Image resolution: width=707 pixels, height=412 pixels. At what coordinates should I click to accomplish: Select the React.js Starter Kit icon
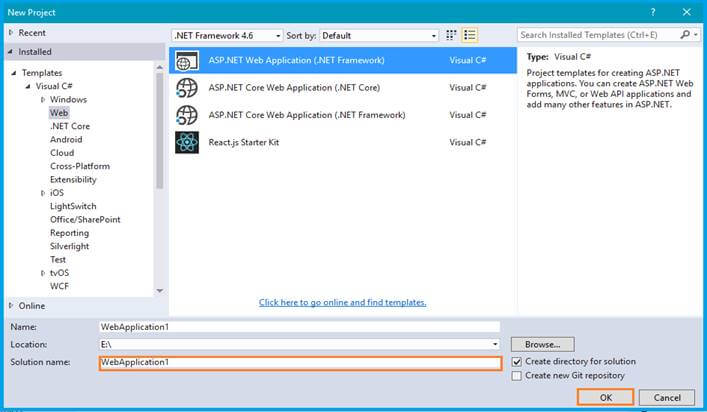pos(187,142)
